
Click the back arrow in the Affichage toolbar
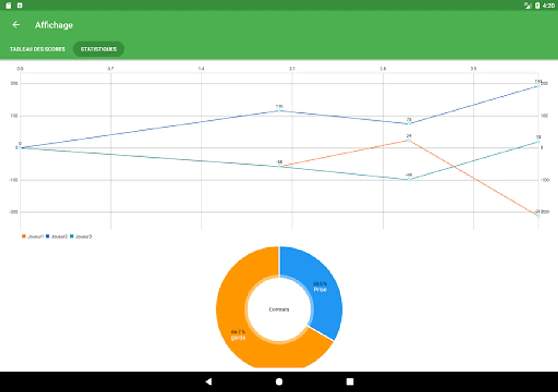(16, 25)
